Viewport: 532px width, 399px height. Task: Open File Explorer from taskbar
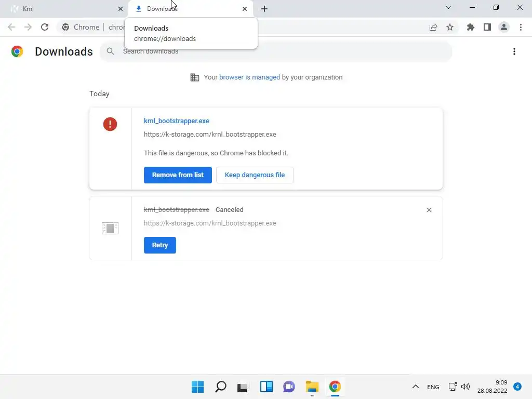(x=312, y=387)
